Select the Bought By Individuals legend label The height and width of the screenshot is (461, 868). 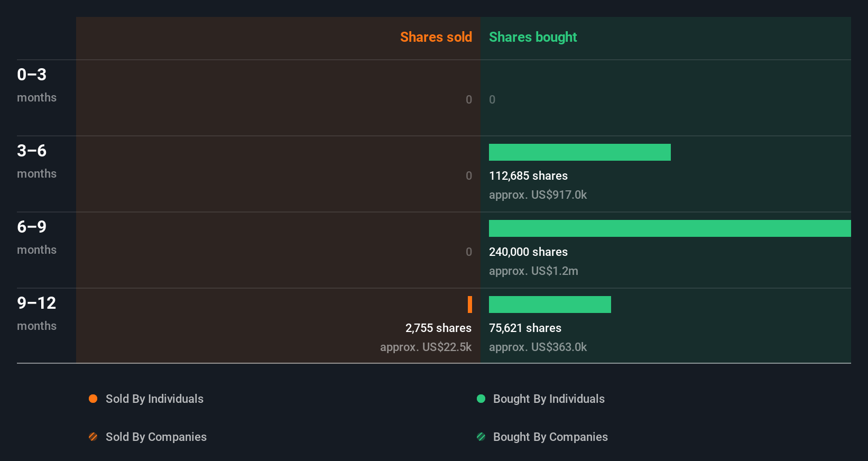point(549,399)
